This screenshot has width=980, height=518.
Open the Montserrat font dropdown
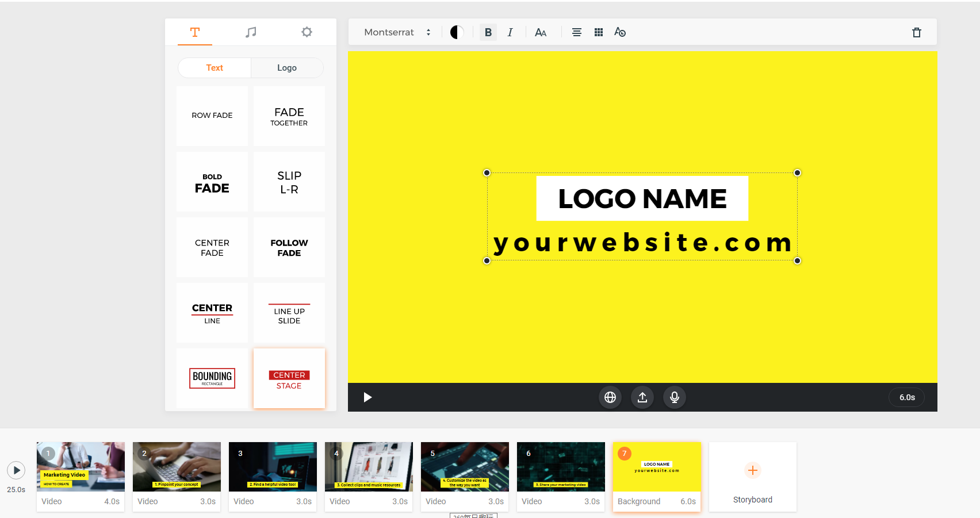tap(397, 32)
